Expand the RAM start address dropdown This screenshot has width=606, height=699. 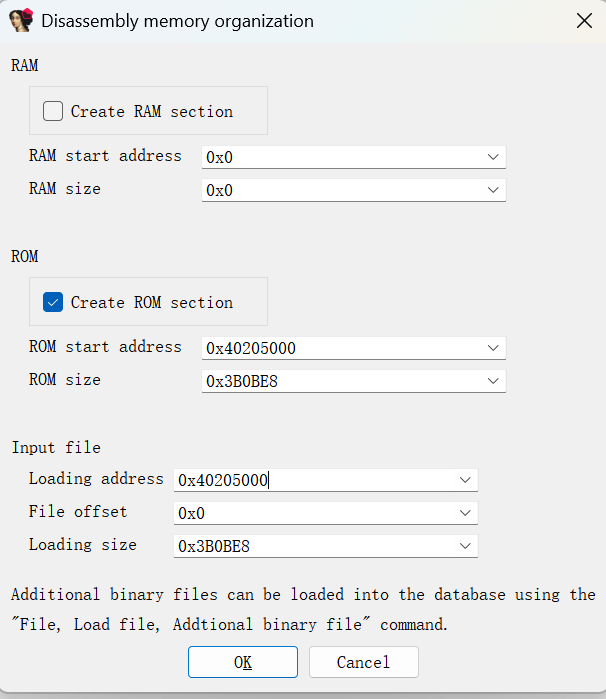(492, 158)
